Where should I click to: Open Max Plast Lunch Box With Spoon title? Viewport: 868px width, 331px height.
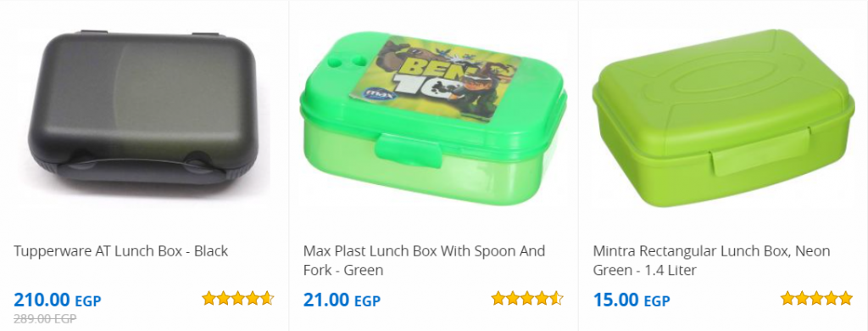[424, 261]
